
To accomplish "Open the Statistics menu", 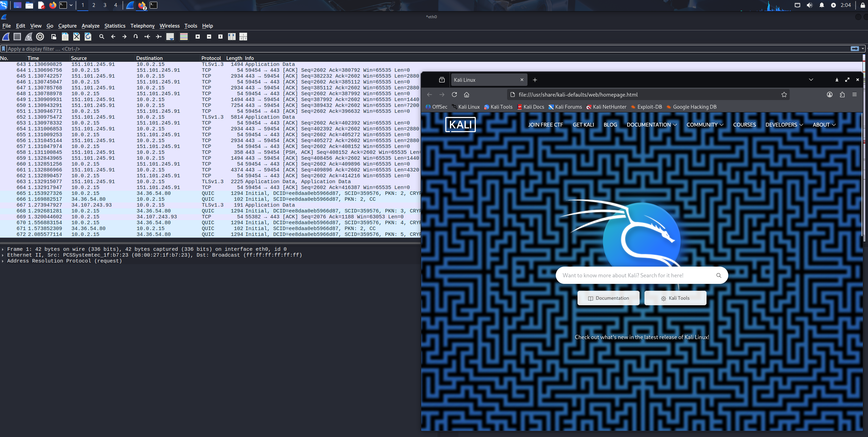I will point(115,26).
